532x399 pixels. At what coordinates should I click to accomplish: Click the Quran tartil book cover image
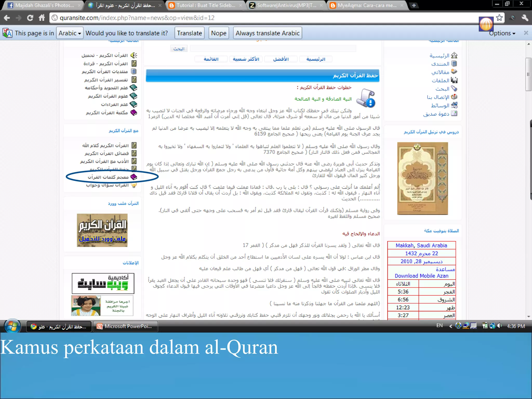pos(423,178)
